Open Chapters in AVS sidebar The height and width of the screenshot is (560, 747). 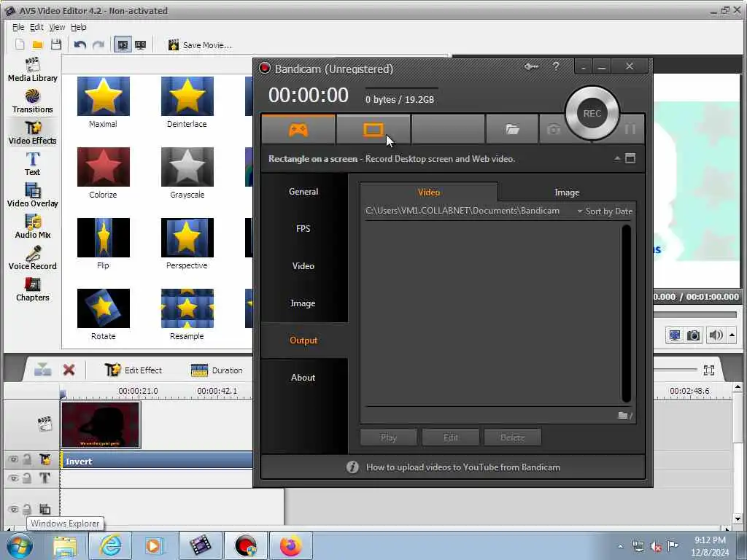coord(32,289)
